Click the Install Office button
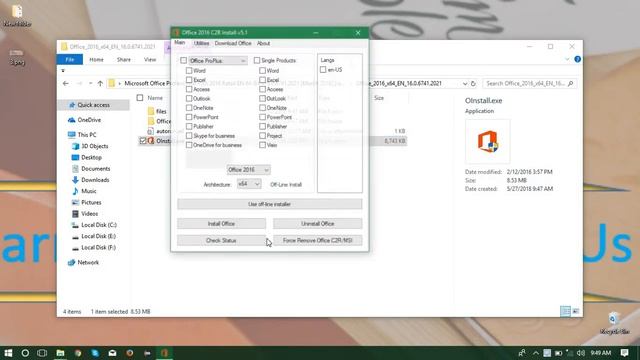 [221, 224]
